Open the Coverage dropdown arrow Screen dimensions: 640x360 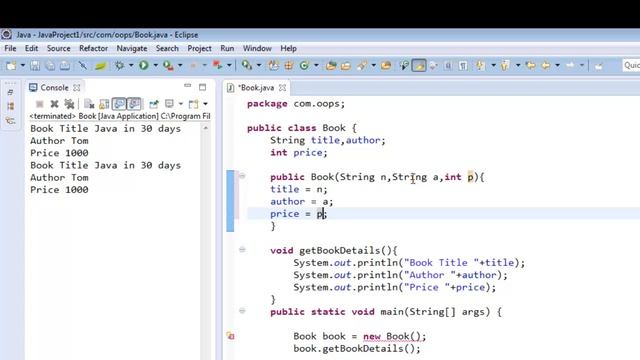coord(180,65)
